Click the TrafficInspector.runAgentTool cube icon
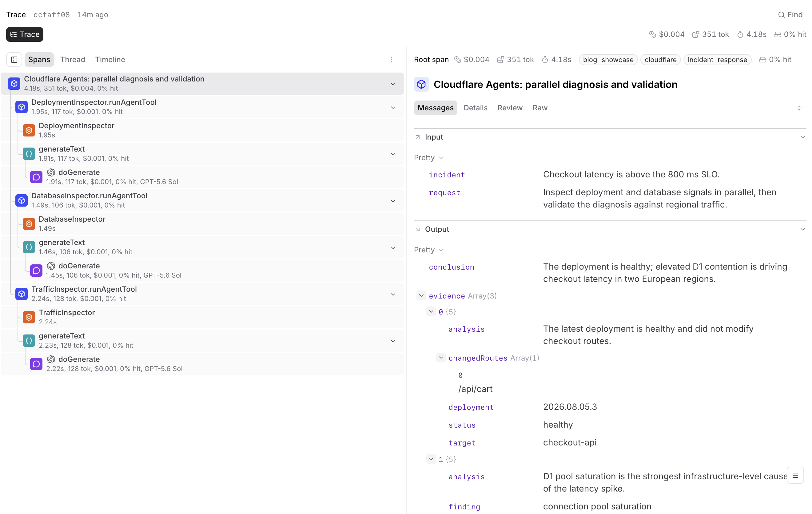This screenshot has height=514, width=812. coord(22,294)
